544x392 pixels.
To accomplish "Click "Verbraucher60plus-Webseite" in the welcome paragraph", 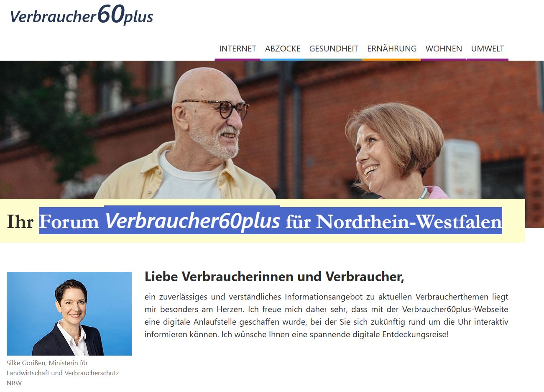I will (455, 310).
